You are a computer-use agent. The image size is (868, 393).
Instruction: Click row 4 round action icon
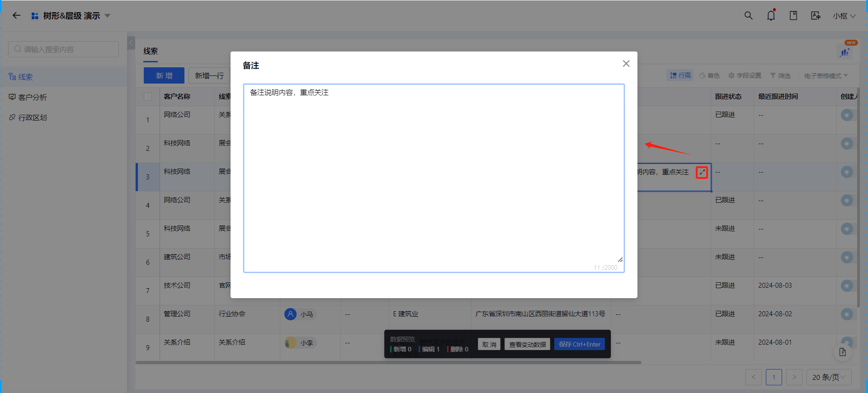(x=847, y=200)
